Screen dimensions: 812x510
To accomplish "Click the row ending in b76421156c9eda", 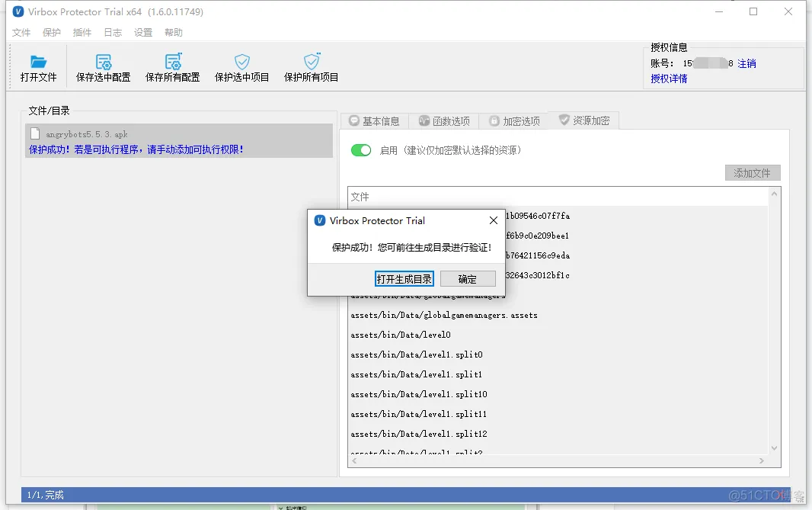I will [x=558, y=255].
